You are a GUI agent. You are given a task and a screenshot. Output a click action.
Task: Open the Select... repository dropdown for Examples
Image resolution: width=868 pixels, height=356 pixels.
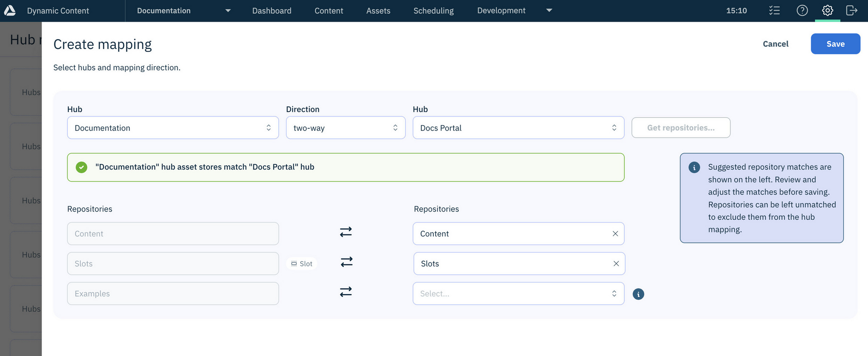coord(518,294)
